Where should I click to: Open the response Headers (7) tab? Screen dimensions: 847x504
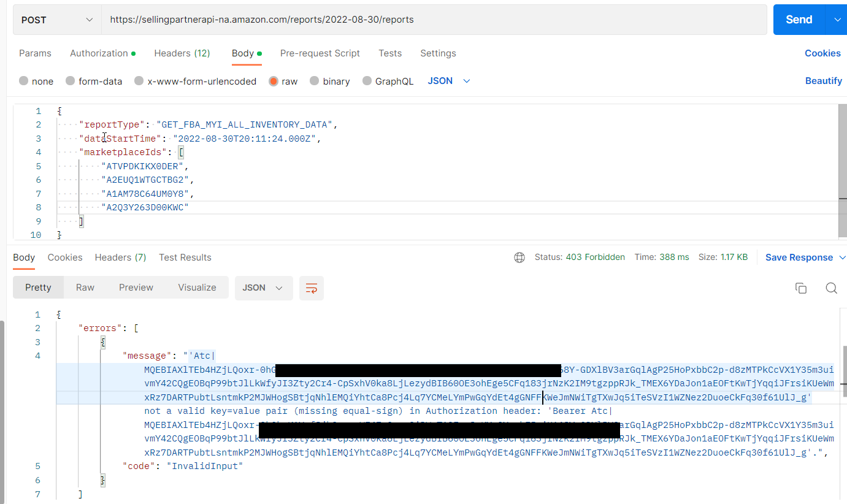(x=120, y=258)
